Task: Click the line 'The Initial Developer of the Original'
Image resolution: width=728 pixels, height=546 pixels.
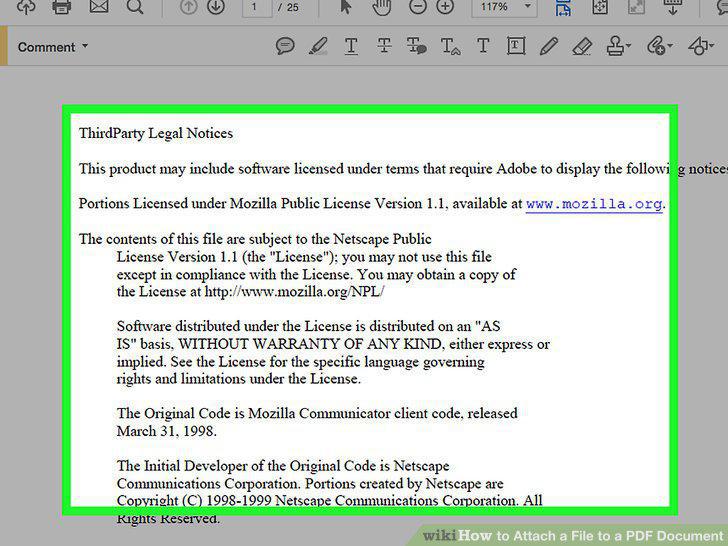Action: click(x=283, y=466)
